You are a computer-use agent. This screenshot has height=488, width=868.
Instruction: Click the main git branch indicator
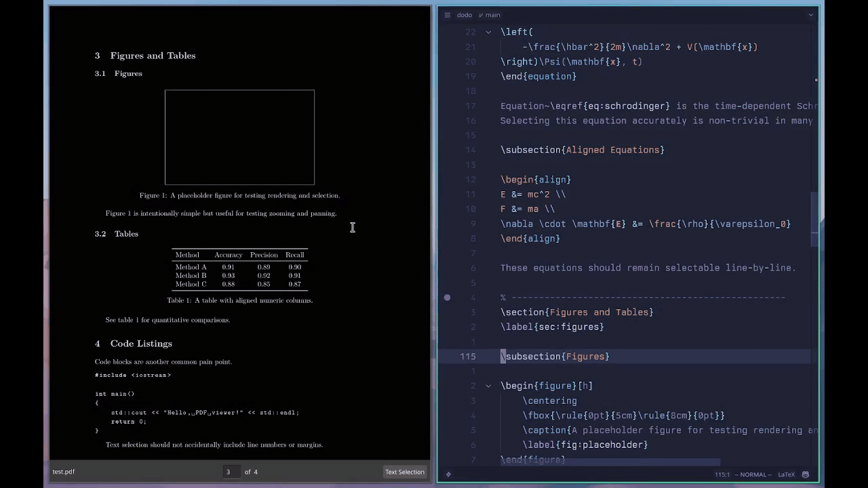tap(489, 15)
